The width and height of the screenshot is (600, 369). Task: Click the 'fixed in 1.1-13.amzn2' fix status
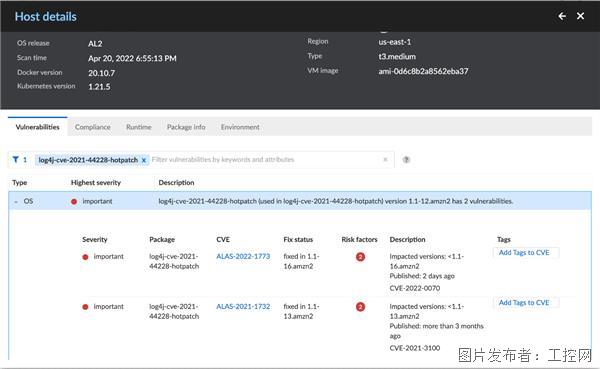(x=301, y=311)
